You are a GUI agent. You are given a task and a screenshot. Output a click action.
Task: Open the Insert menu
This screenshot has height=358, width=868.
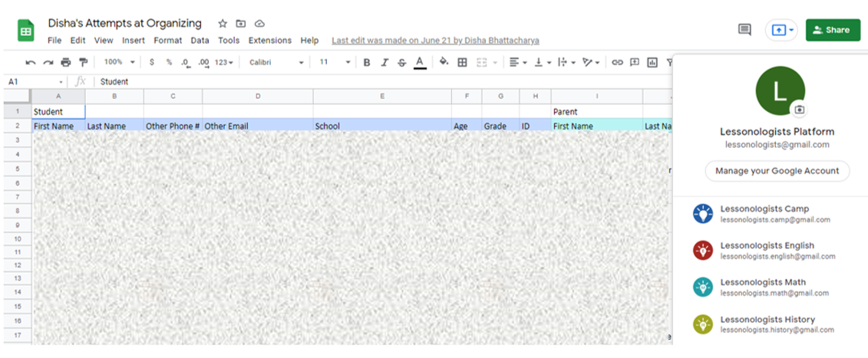click(x=134, y=41)
